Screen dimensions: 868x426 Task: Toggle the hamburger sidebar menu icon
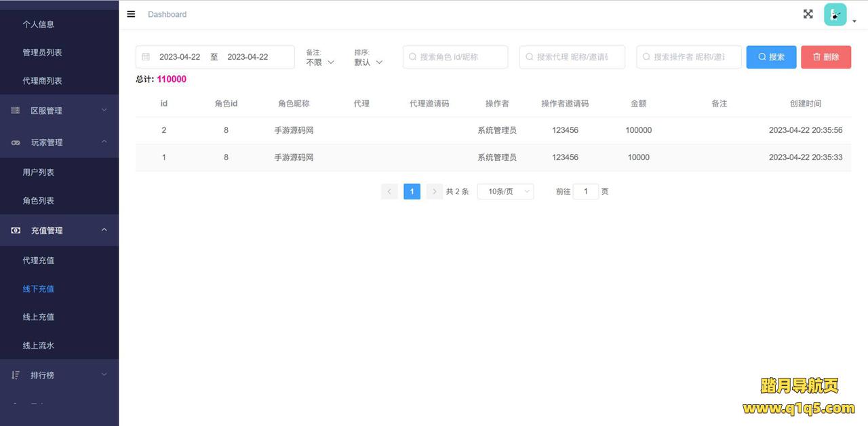point(131,14)
